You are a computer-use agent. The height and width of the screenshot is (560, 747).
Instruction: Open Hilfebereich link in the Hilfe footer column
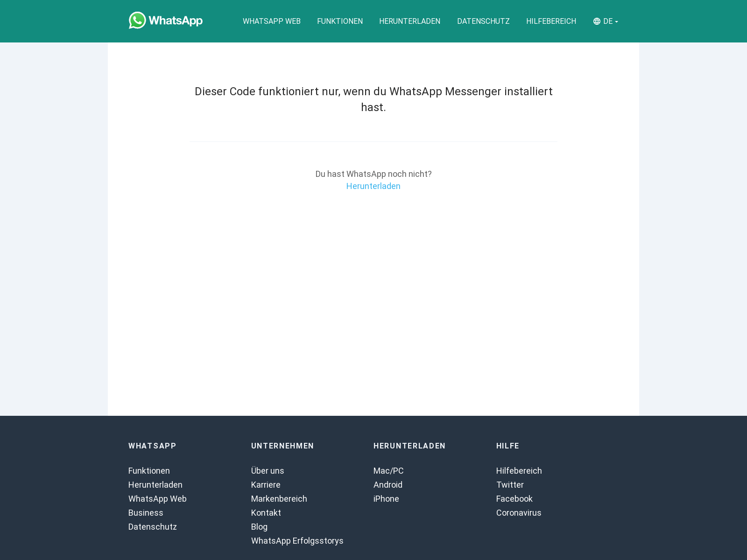pos(519,471)
